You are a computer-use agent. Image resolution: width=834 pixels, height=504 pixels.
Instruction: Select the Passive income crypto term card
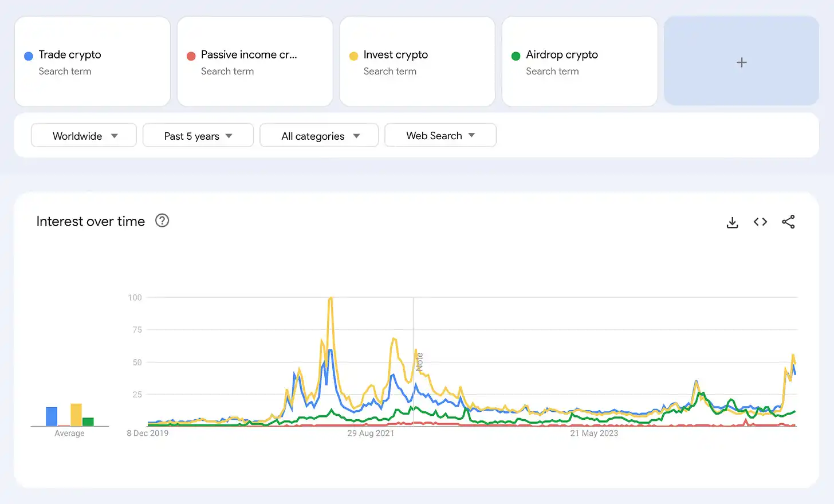[255, 62]
